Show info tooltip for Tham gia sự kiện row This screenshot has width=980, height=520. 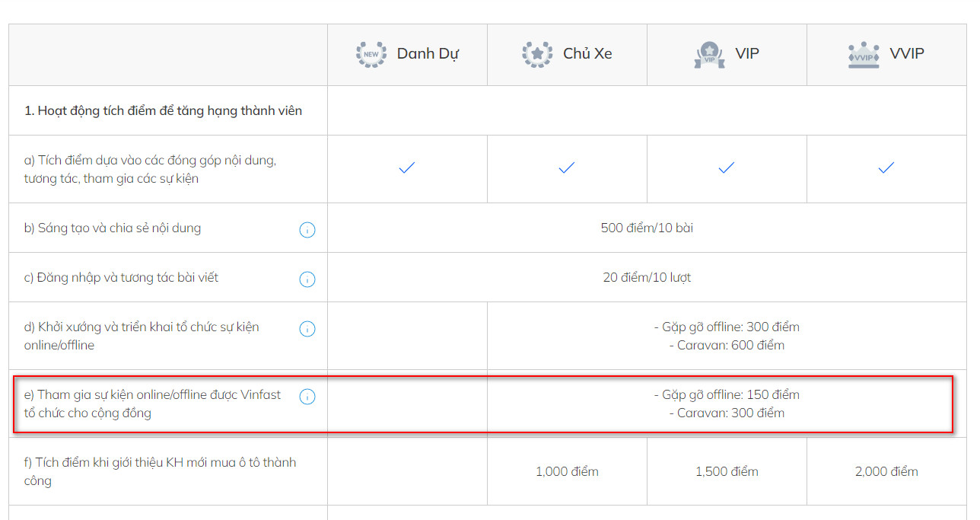307,397
